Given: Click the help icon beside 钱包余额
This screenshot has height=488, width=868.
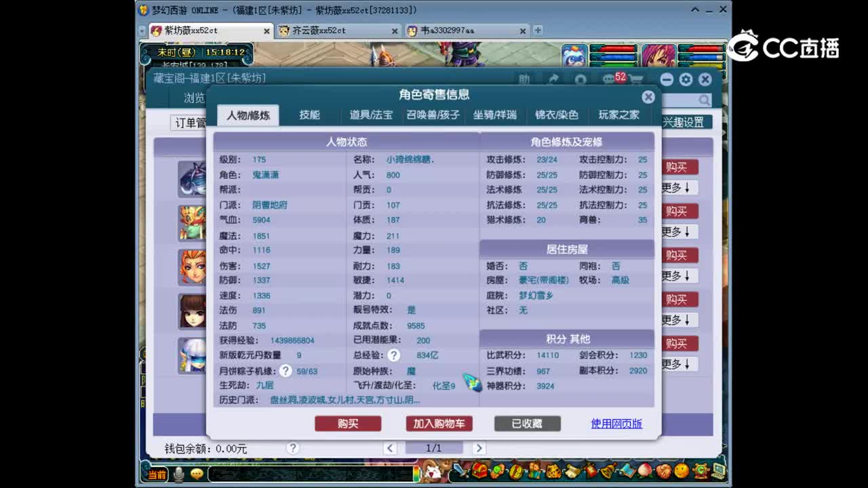Looking at the screenshot, I should click(293, 448).
